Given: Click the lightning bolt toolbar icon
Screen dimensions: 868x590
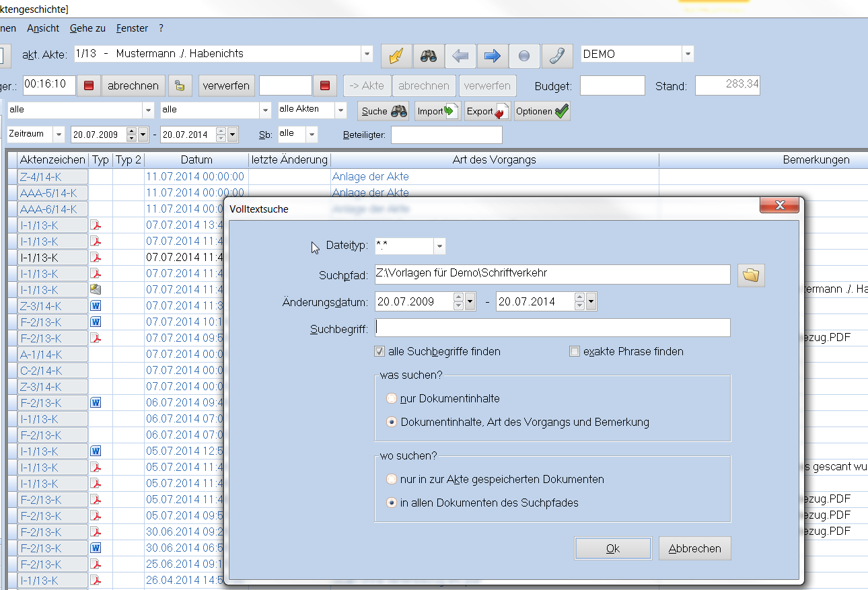Looking at the screenshot, I should click(x=396, y=56).
